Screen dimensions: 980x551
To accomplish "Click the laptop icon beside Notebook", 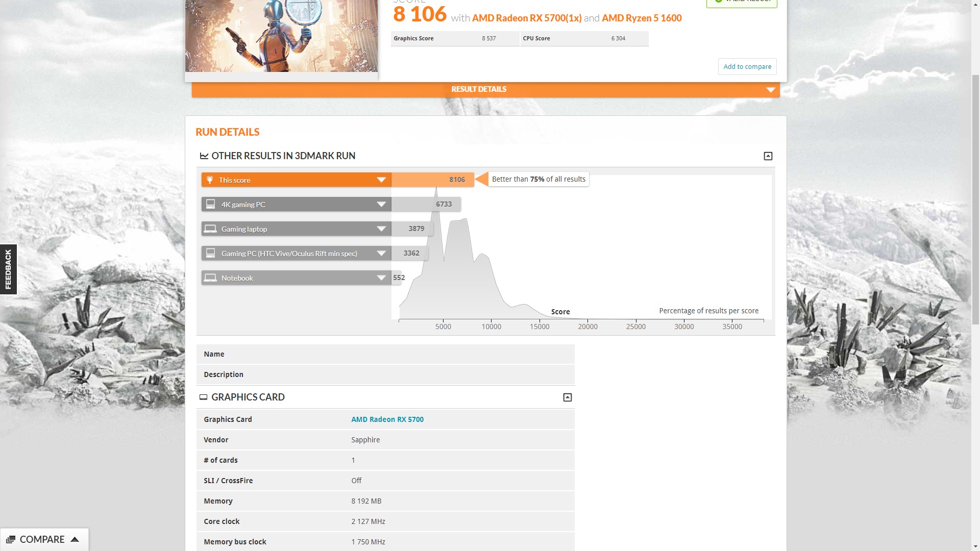I will [x=210, y=278].
